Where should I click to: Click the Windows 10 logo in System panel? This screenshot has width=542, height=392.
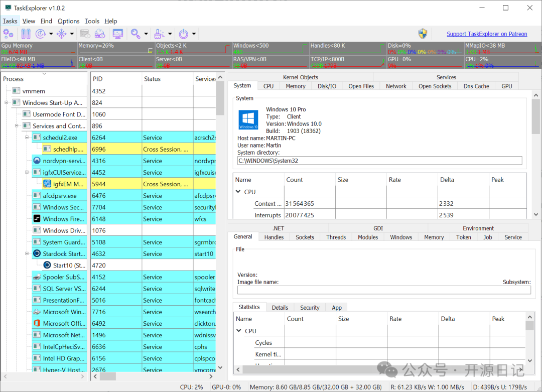(248, 119)
